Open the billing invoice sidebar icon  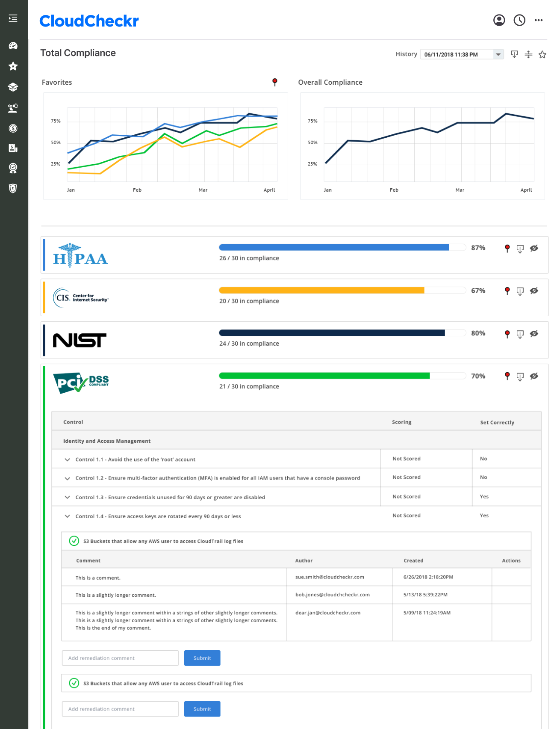tap(13, 148)
